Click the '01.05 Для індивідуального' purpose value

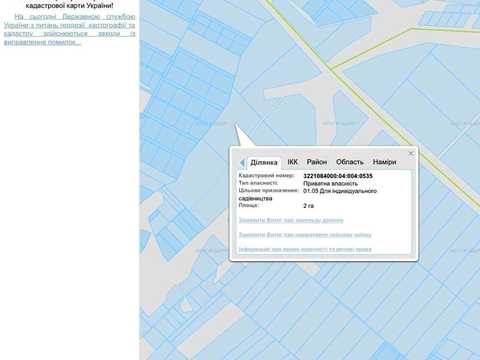pyautogui.click(x=340, y=191)
